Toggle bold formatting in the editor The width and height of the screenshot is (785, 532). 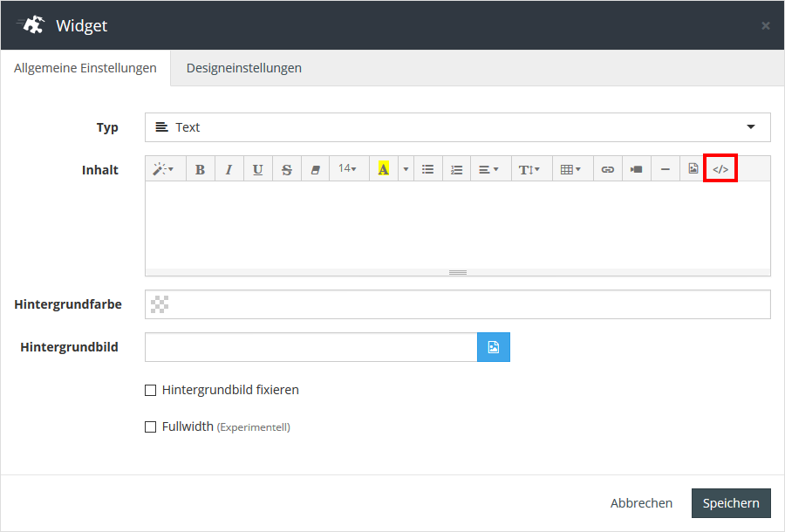pyautogui.click(x=200, y=169)
